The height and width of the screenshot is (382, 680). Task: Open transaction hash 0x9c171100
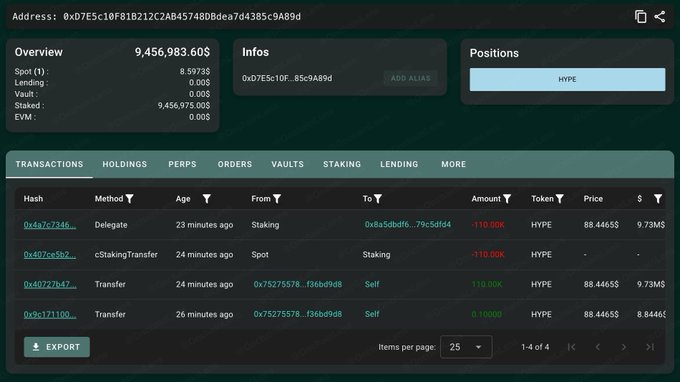coord(50,314)
